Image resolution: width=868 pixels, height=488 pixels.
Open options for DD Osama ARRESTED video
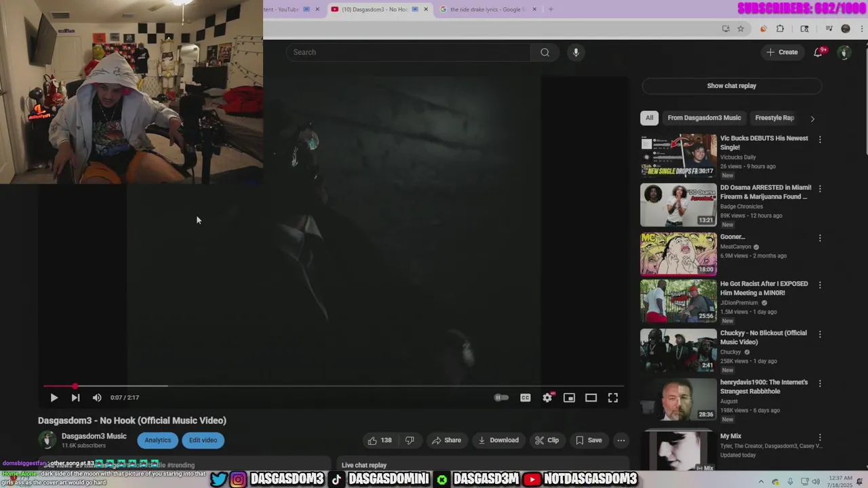pyautogui.click(x=820, y=188)
